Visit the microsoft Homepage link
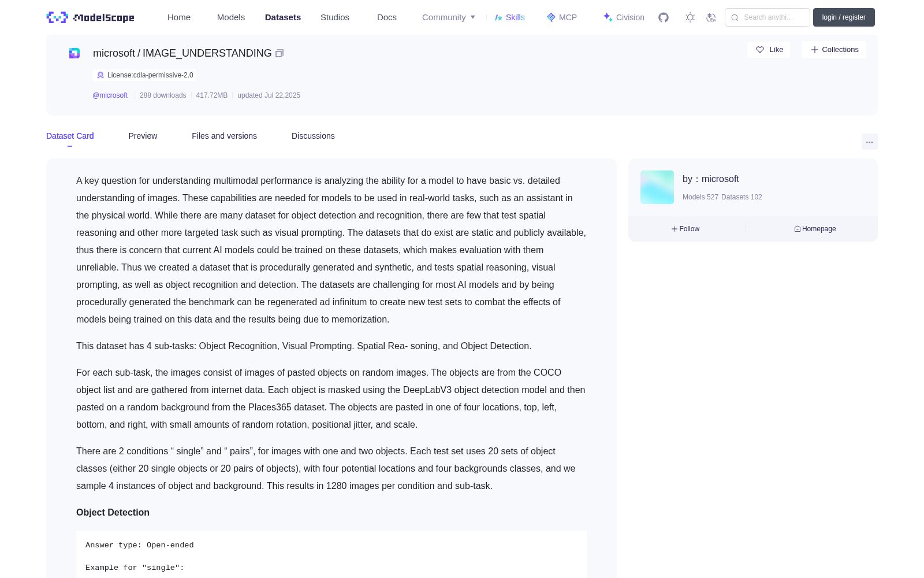Image resolution: width=924 pixels, height=578 pixels. point(815,229)
